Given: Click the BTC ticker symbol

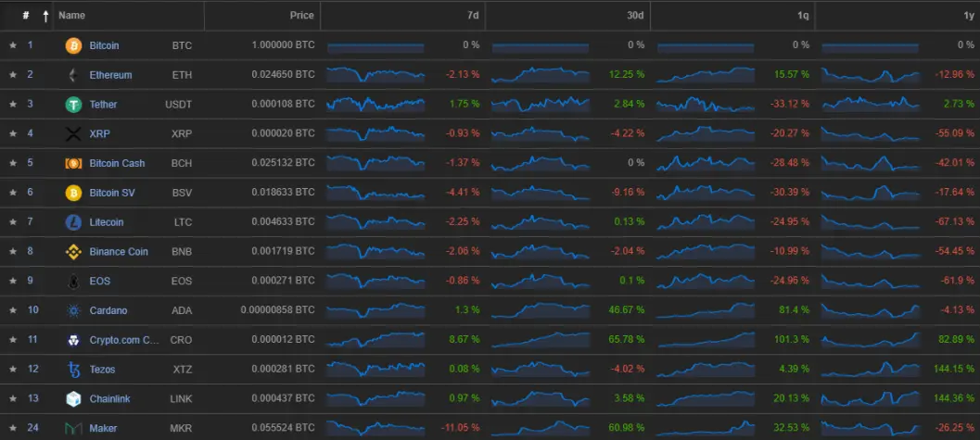Looking at the screenshot, I should (182, 45).
